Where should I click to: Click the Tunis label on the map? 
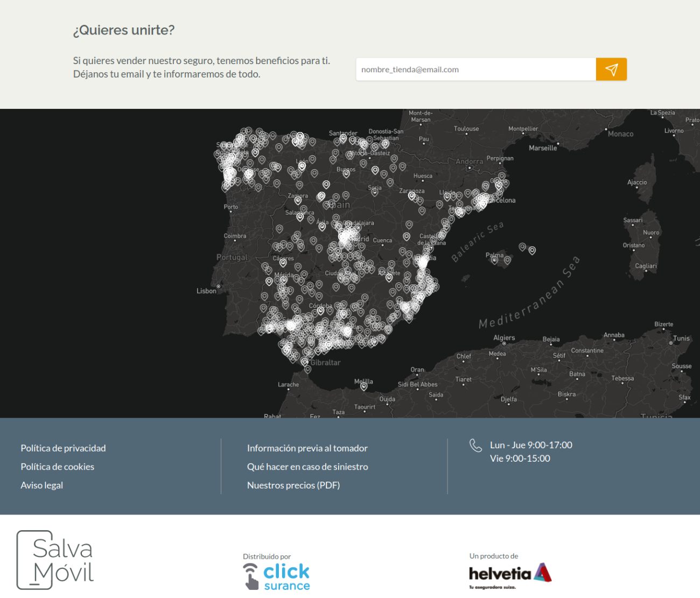coord(681,338)
